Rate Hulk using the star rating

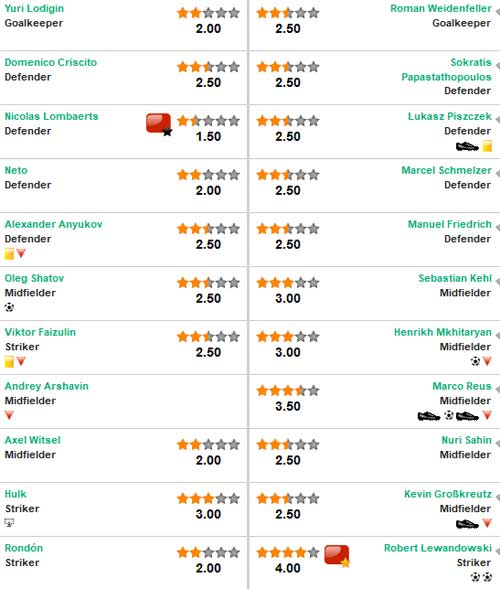(208, 498)
